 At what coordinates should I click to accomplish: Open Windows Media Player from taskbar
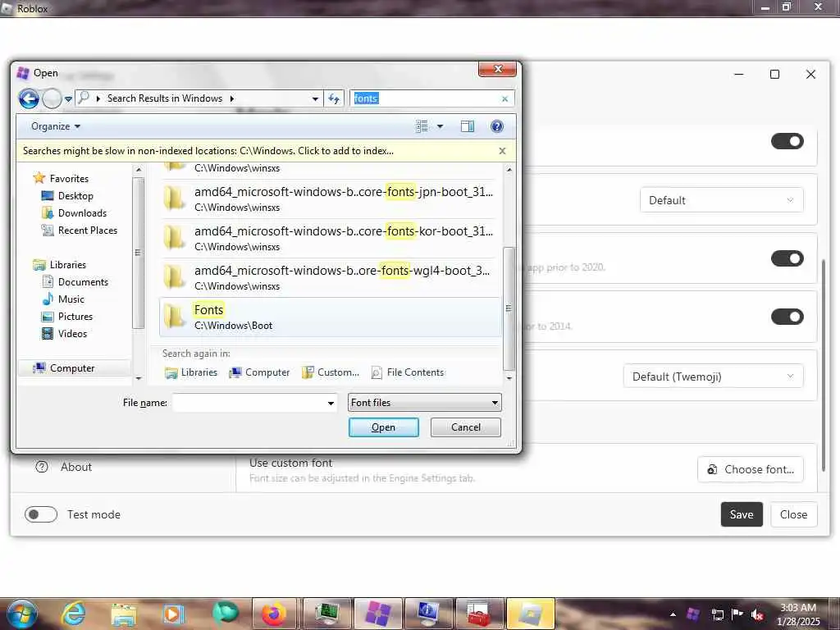coord(173,614)
